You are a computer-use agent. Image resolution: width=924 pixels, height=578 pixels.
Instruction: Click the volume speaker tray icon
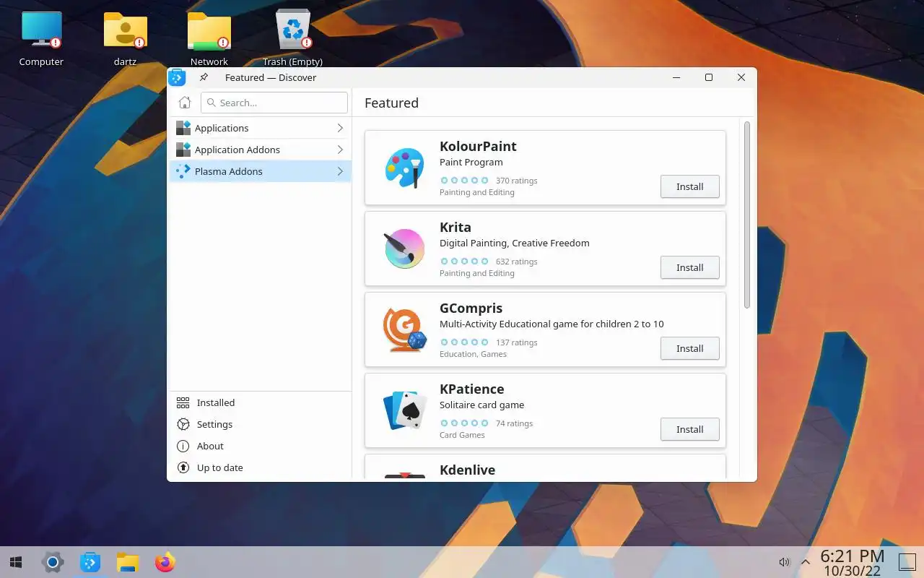[x=785, y=562]
